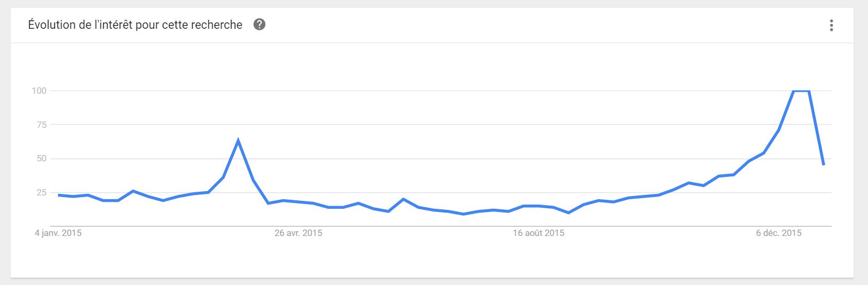Click the 25 value y-axis label
The image size is (868, 285).
42,192
